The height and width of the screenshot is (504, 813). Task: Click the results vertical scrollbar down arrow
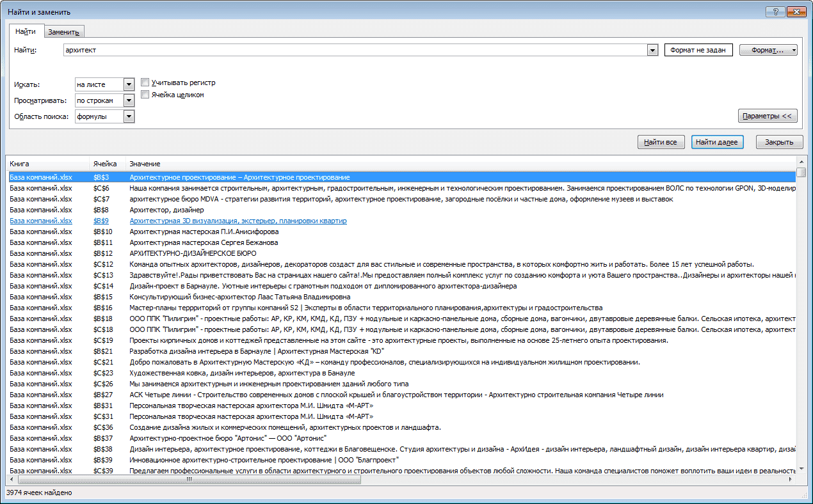[801, 470]
